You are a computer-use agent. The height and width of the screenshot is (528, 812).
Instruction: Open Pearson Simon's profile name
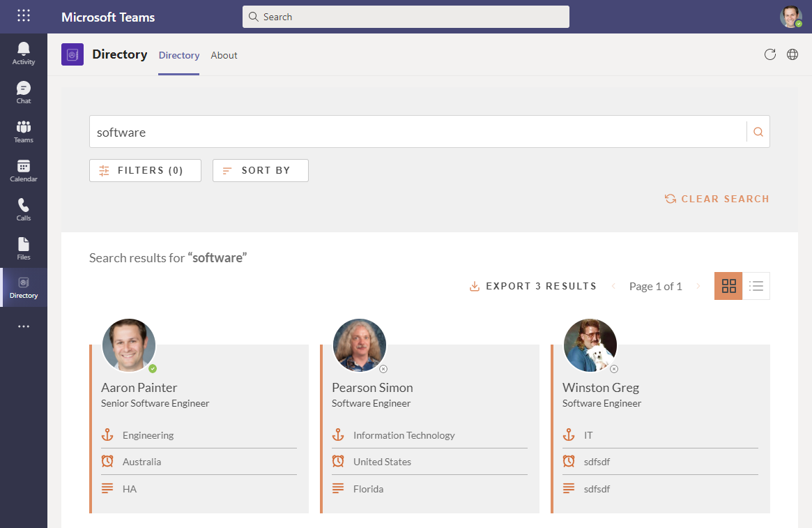(372, 388)
